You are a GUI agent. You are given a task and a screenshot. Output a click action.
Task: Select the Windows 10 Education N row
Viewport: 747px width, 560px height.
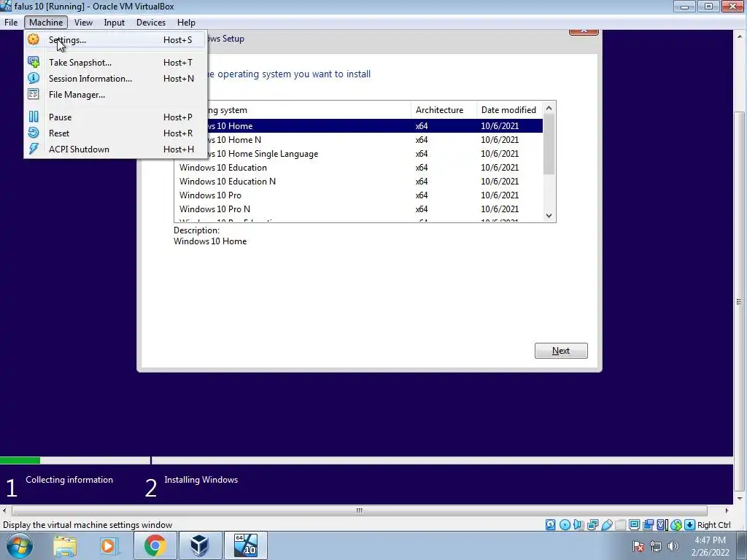(x=359, y=182)
